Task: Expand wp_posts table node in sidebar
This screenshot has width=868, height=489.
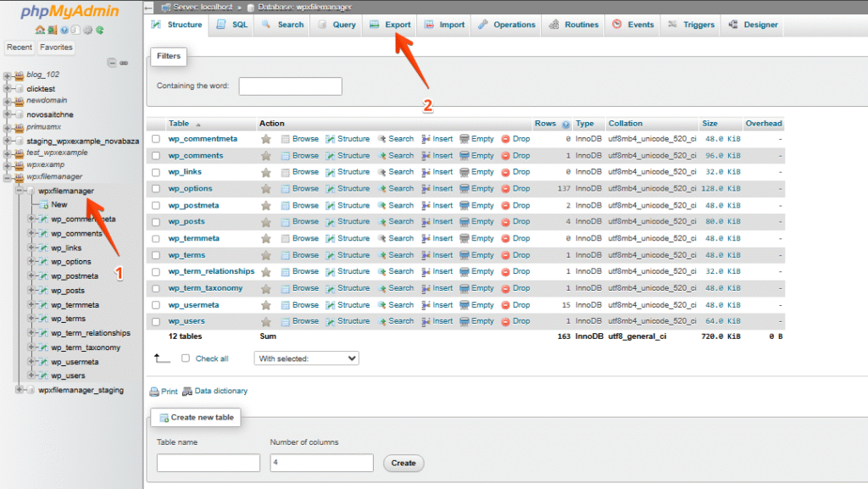Action: point(31,291)
